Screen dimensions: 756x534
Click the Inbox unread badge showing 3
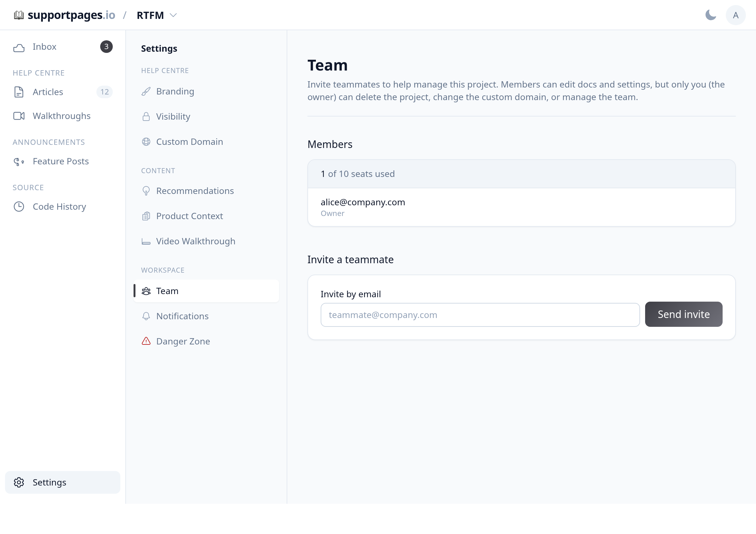click(x=106, y=47)
